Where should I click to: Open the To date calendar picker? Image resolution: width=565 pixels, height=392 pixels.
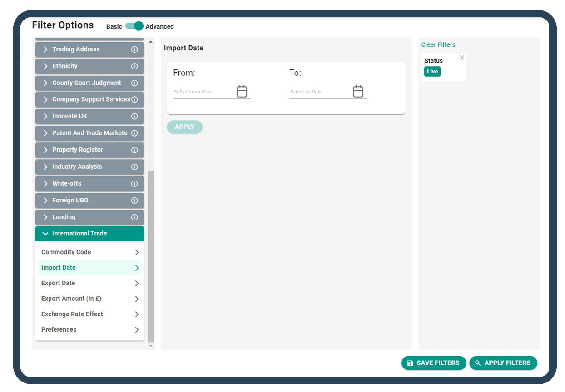click(x=358, y=91)
